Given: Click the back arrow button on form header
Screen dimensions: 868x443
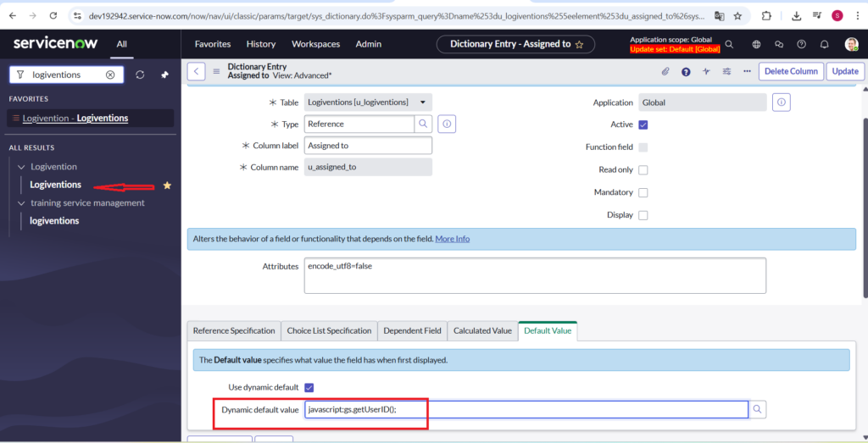Looking at the screenshot, I should [x=197, y=72].
